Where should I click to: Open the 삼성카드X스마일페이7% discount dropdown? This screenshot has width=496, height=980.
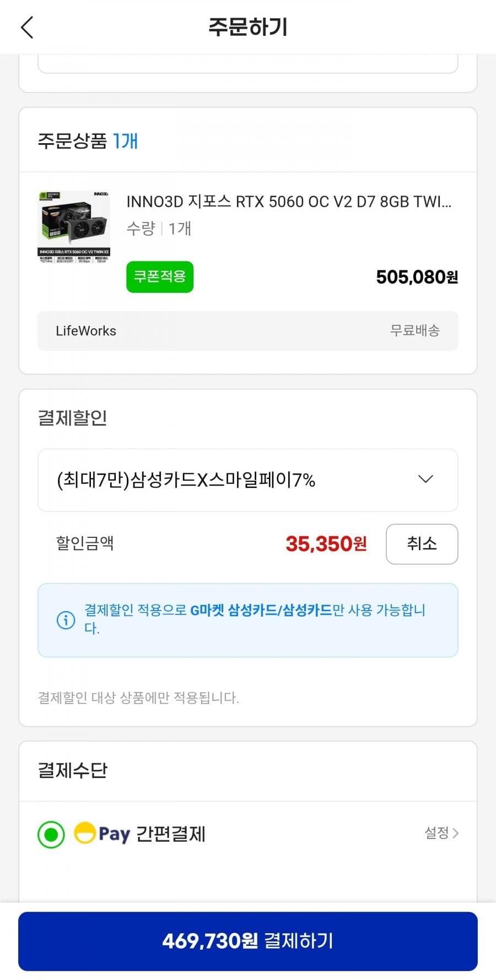pos(186,481)
